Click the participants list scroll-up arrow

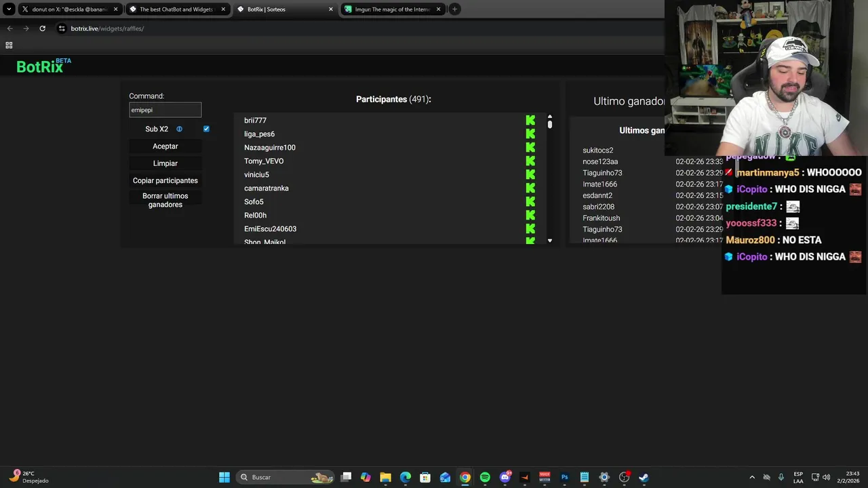pyautogui.click(x=549, y=117)
